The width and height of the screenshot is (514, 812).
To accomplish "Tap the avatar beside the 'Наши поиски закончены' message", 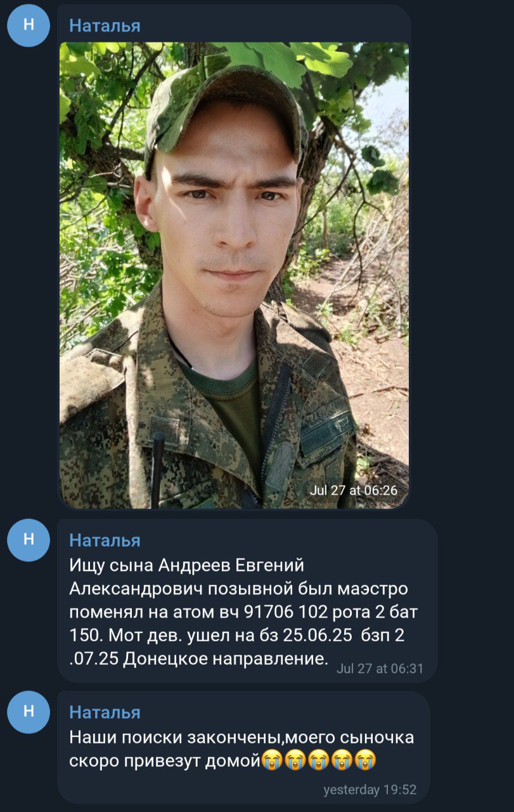I will point(29,712).
